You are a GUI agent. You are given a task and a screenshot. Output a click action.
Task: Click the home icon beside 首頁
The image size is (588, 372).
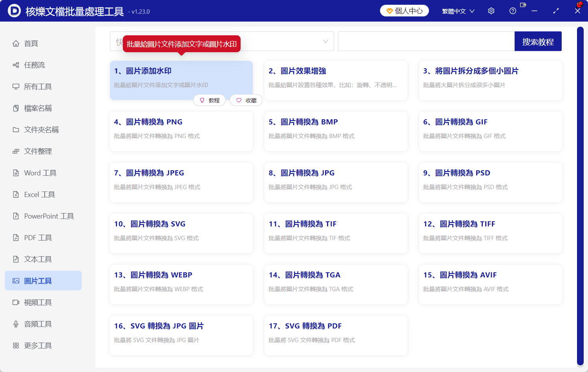pos(16,44)
